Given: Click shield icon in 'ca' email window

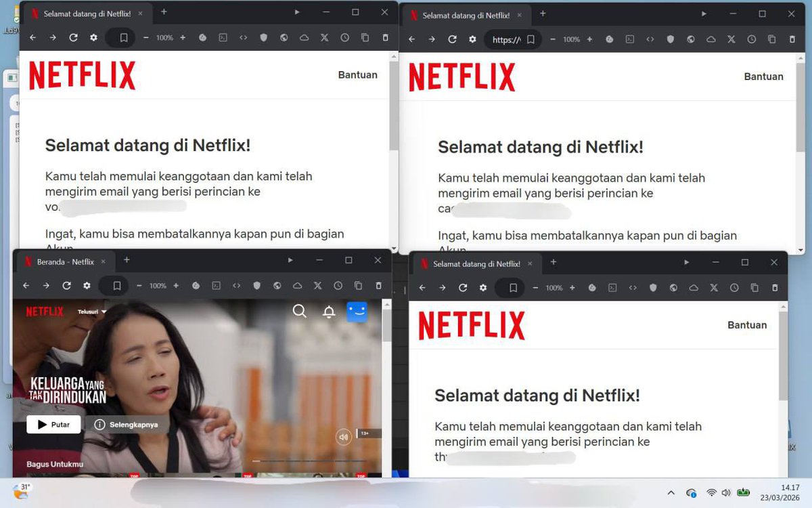Looking at the screenshot, I should [x=671, y=39].
